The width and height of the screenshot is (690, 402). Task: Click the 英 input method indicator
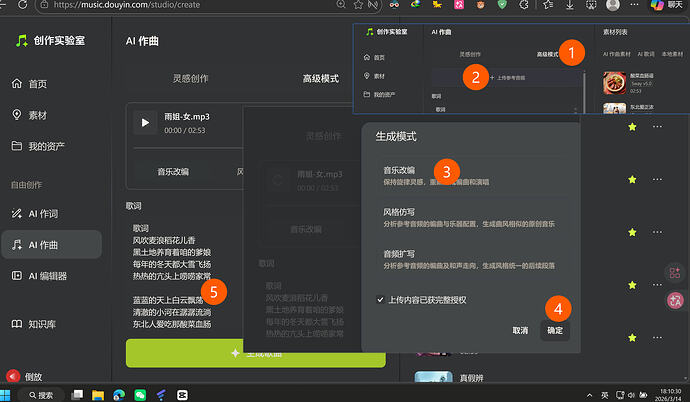(x=605, y=395)
